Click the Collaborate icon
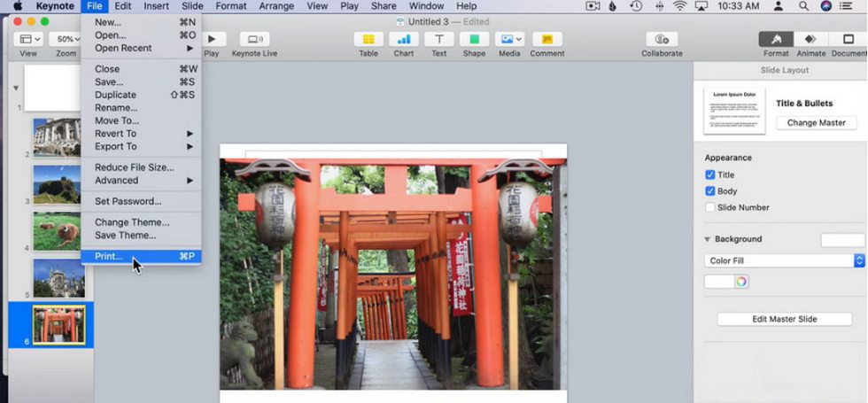 tap(662, 40)
